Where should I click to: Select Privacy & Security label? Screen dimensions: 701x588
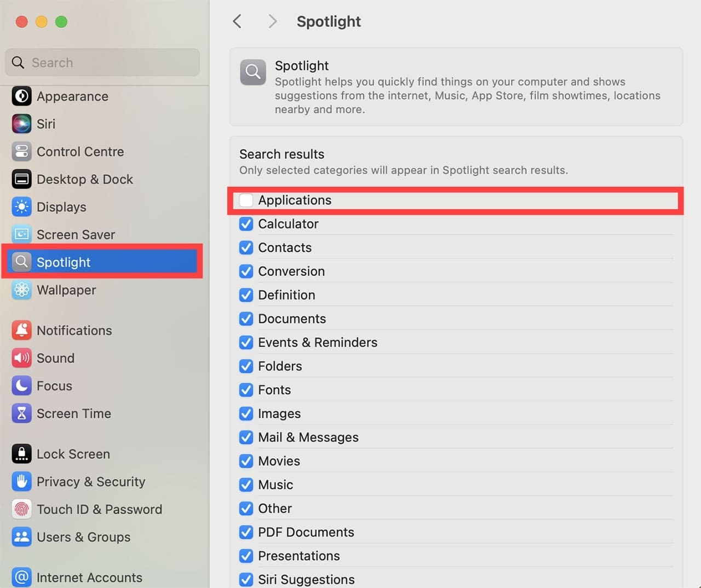point(91,482)
